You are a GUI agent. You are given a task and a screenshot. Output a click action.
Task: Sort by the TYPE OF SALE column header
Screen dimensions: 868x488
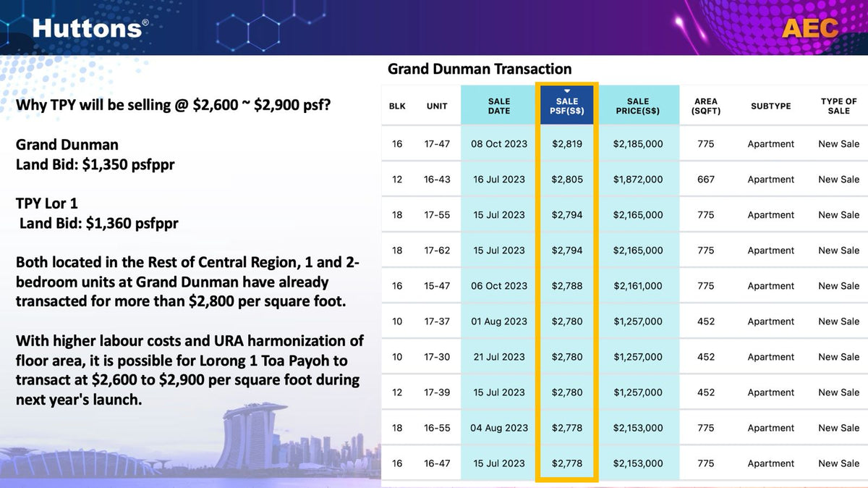click(839, 106)
